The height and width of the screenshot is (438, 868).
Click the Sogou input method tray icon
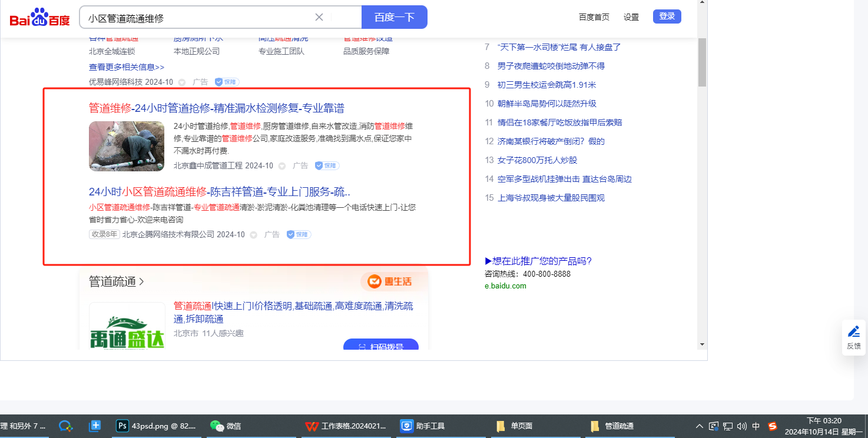772,426
